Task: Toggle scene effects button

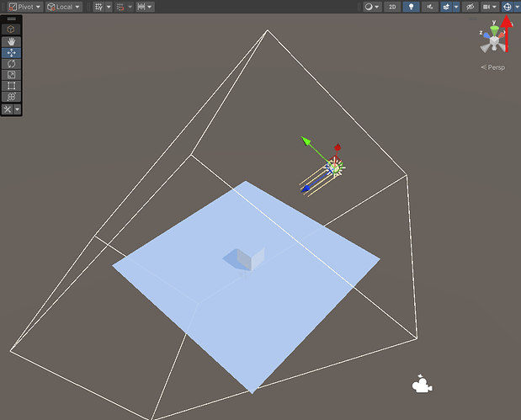Action: point(446,7)
